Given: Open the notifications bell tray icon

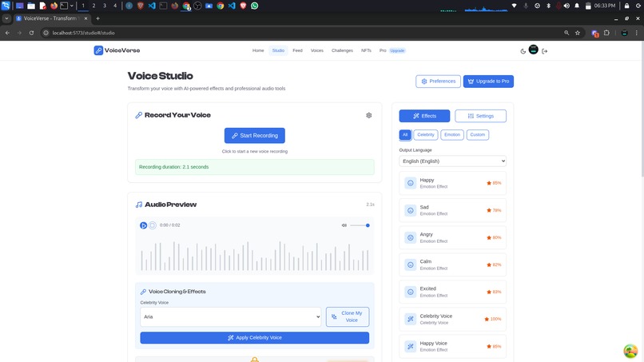Looking at the screenshot, I should point(577,6).
